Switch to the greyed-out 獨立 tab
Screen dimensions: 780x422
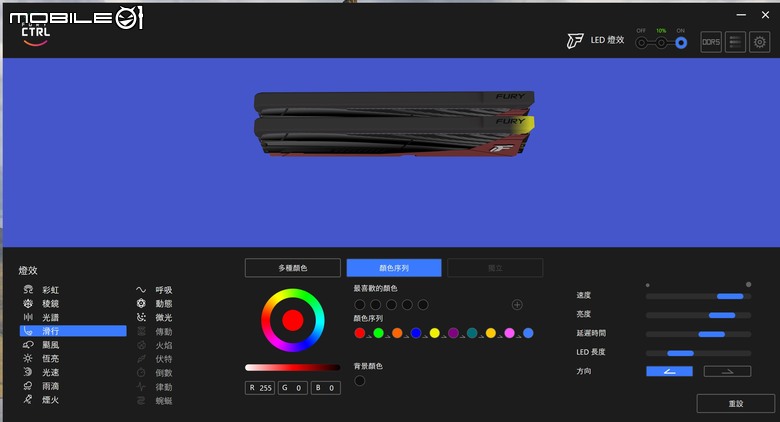[495, 268]
